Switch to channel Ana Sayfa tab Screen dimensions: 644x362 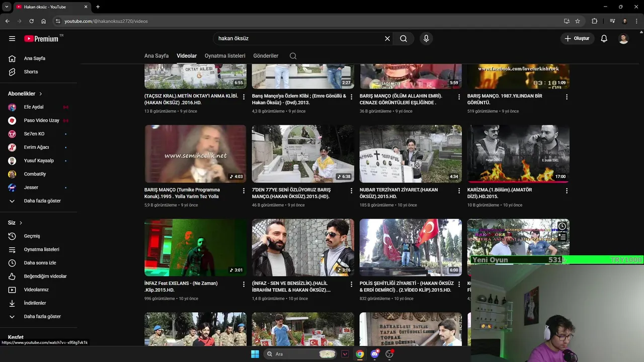click(156, 56)
